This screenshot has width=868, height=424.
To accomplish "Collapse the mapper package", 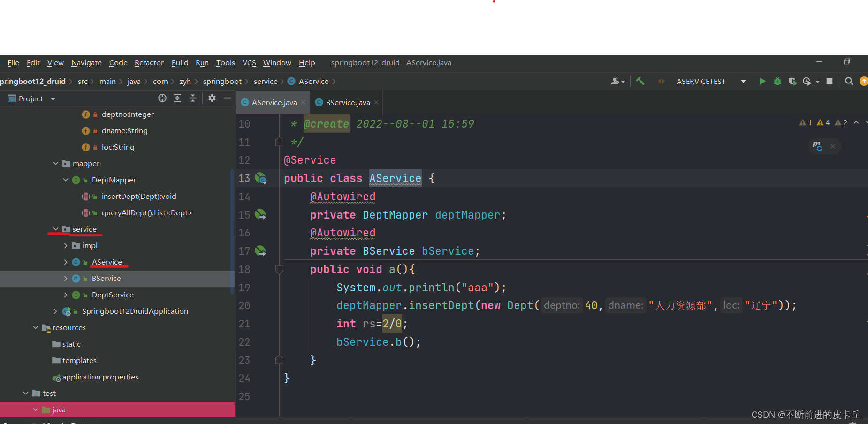I will coord(56,163).
